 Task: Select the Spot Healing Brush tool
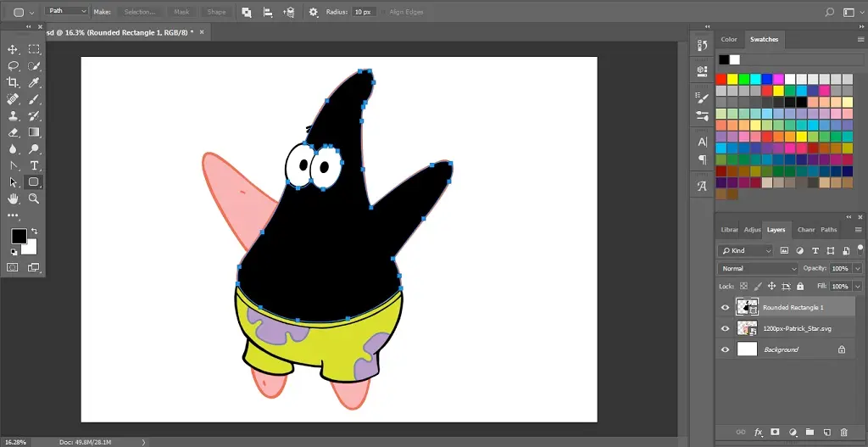[x=13, y=99]
